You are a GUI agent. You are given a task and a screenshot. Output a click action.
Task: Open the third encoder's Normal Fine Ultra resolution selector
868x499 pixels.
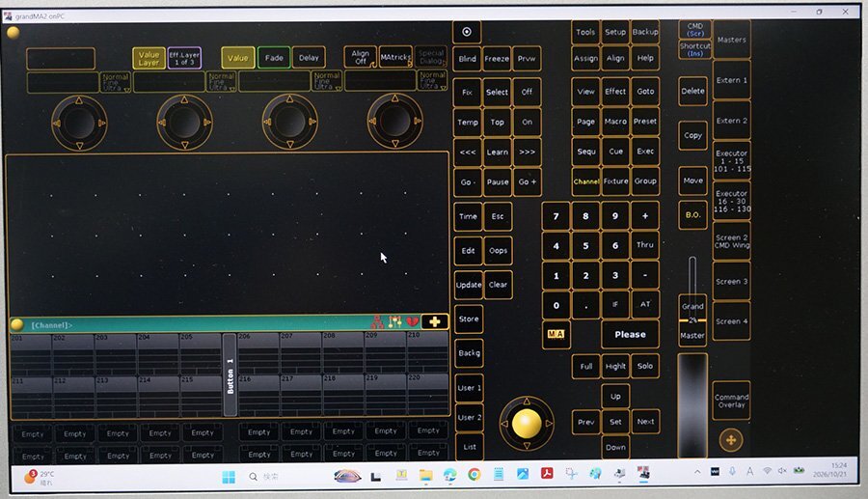tap(326, 81)
